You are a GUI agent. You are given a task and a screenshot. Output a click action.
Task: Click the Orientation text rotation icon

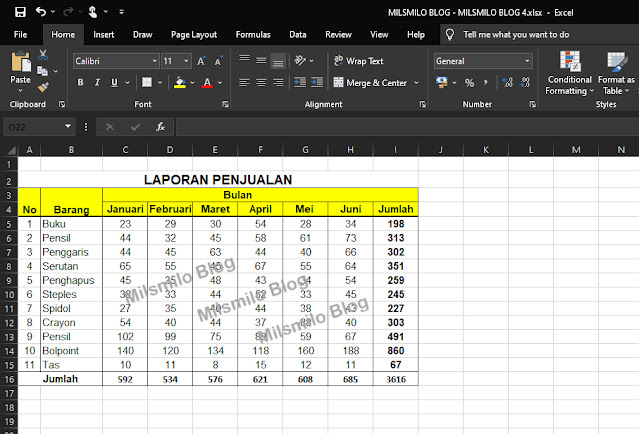click(300, 60)
